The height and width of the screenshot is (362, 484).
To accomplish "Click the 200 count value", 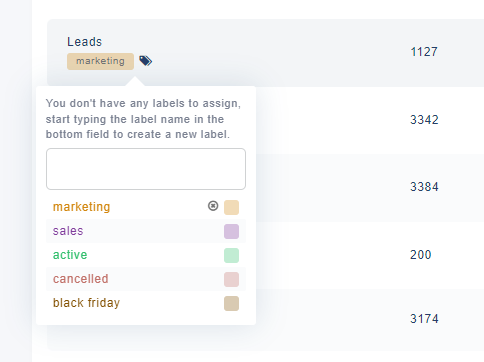I will [421, 255].
